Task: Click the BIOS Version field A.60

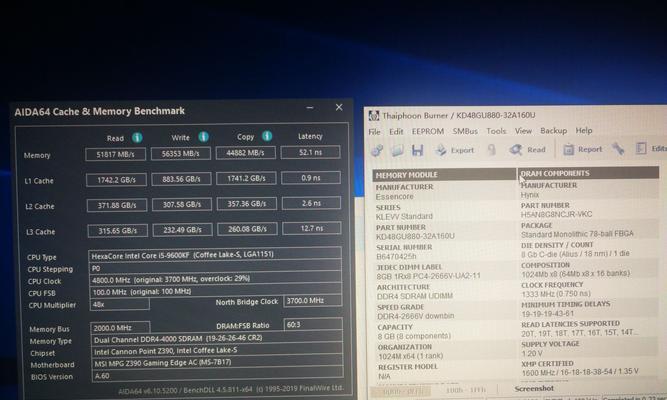Action: [217, 375]
